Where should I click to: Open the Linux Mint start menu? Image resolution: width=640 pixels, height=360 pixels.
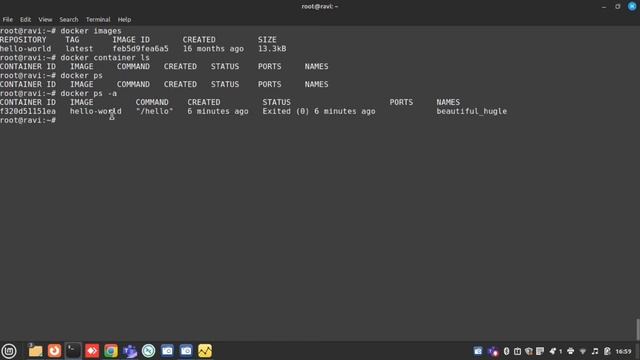tap(9, 351)
